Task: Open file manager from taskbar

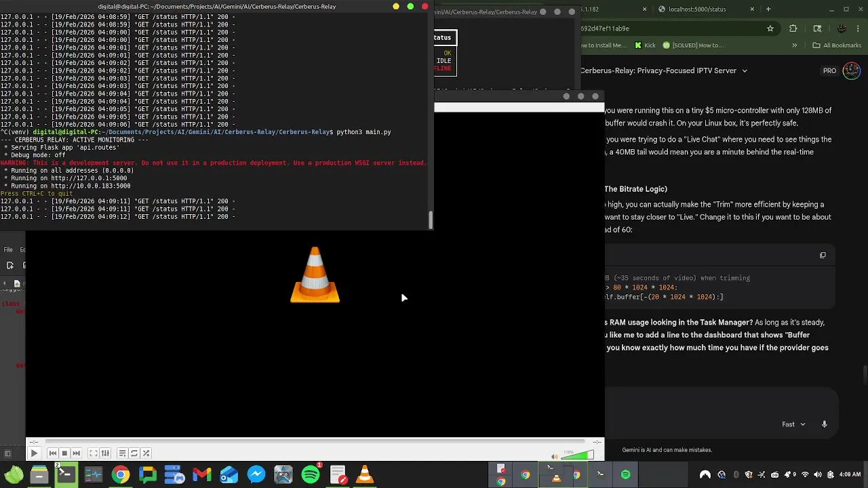Action: [39, 474]
